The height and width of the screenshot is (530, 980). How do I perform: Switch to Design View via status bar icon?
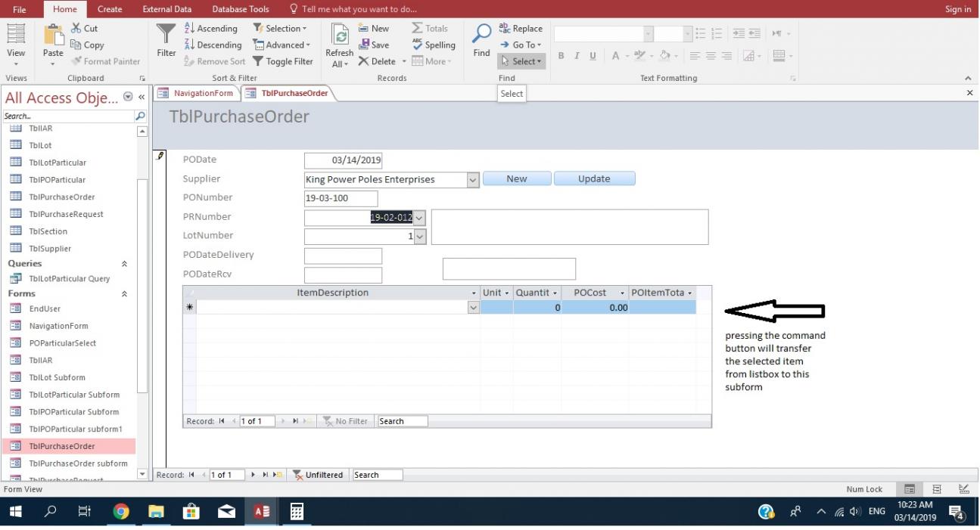(963, 489)
